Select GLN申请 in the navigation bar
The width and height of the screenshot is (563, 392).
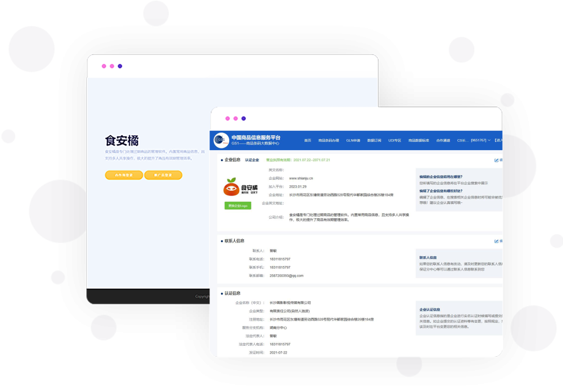tap(353, 140)
